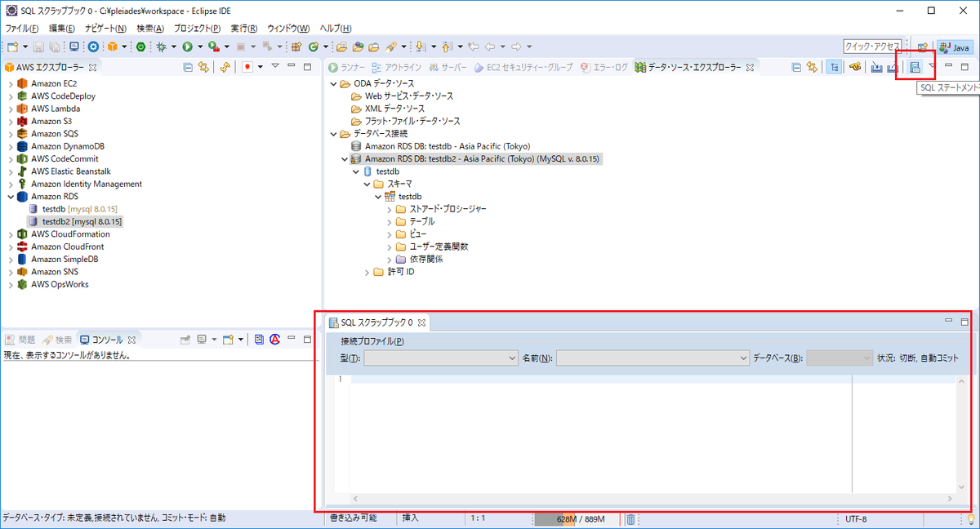Open the データベース dropdown
980x529 pixels.
(x=840, y=358)
